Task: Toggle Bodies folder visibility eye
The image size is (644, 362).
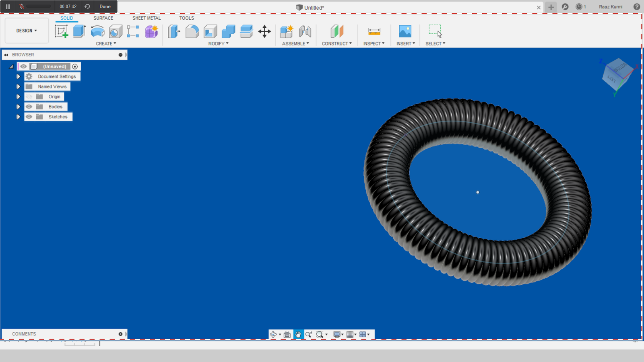Action: (29, 107)
